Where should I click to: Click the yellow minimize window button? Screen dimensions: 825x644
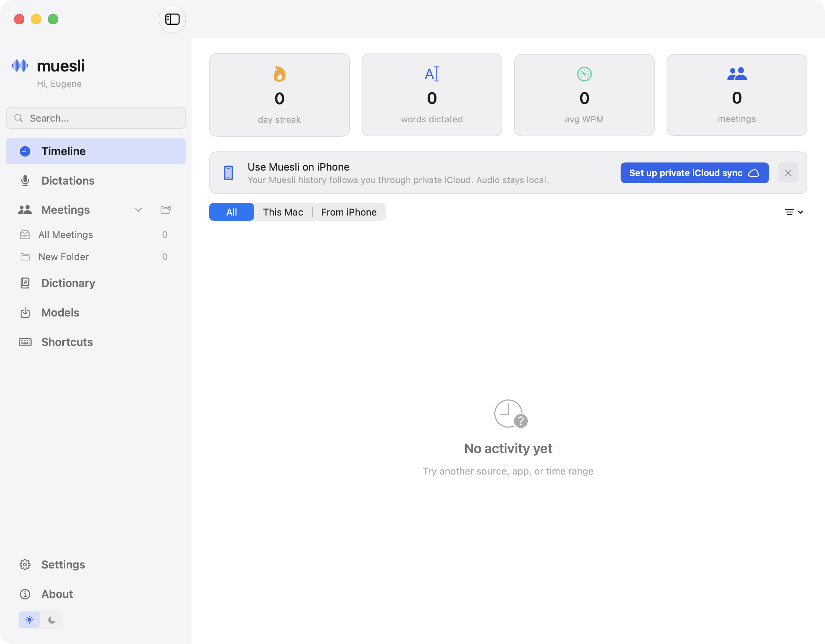click(x=36, y=19)
